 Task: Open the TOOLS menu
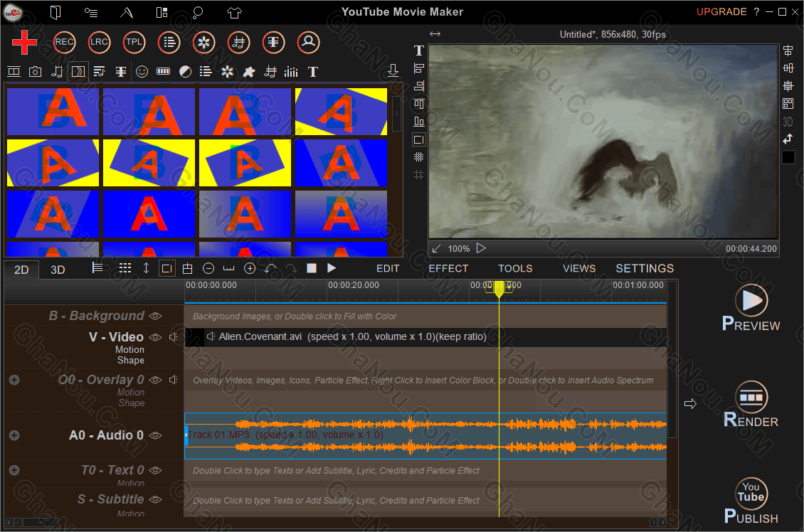pos(515,269)
